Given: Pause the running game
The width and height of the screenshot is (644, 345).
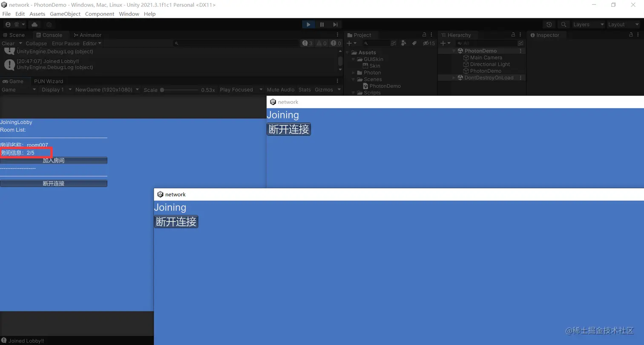Looking at the screenshot, I should point(322,25).
